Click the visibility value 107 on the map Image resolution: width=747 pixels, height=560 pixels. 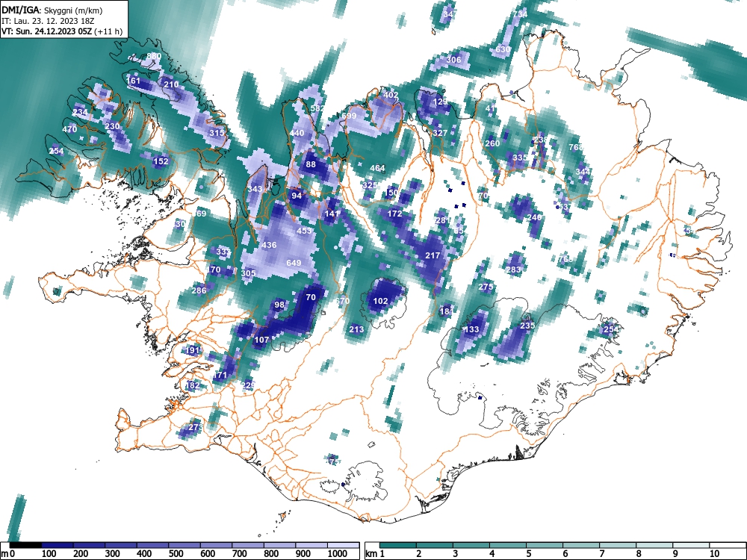click(x=261, y=340)
